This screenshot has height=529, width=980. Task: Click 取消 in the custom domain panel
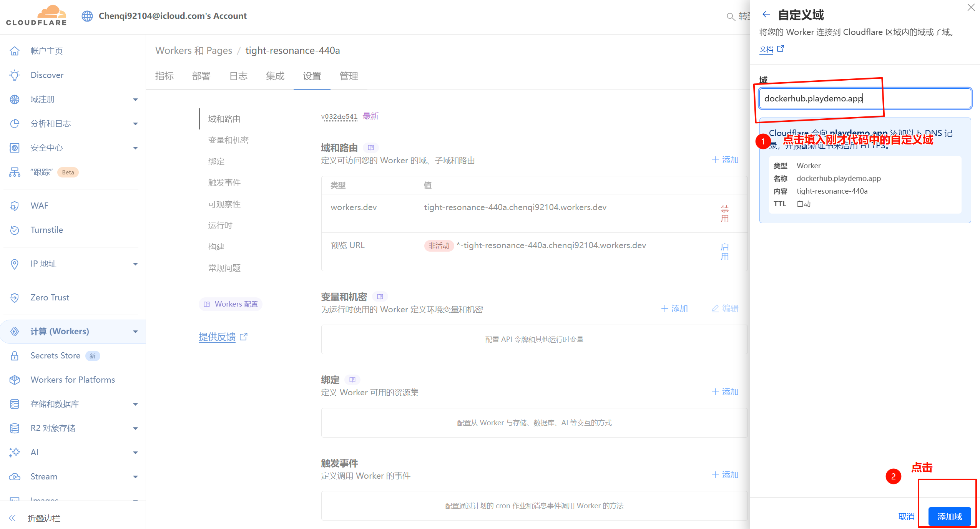[907, 517]
